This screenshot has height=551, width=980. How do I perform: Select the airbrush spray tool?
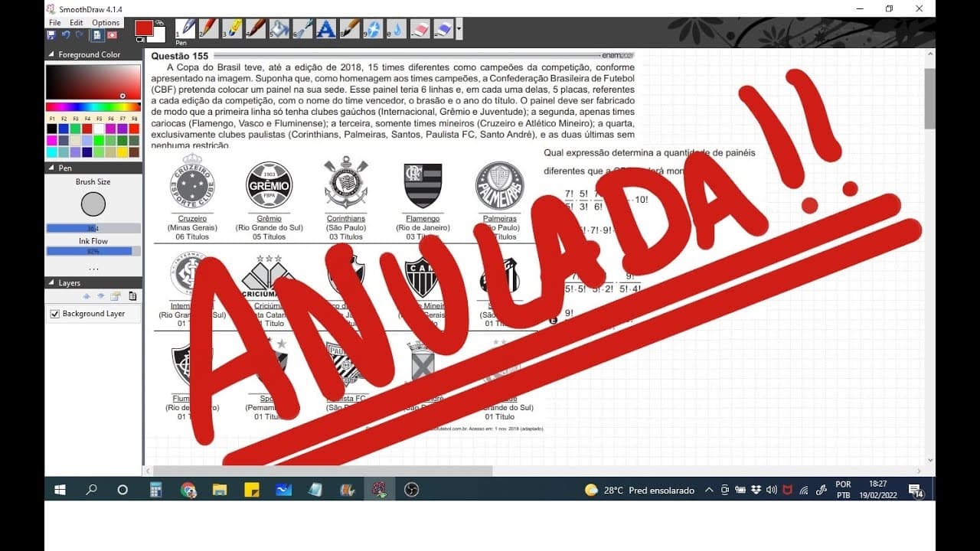pyautogui.click(x=303, y=30)
